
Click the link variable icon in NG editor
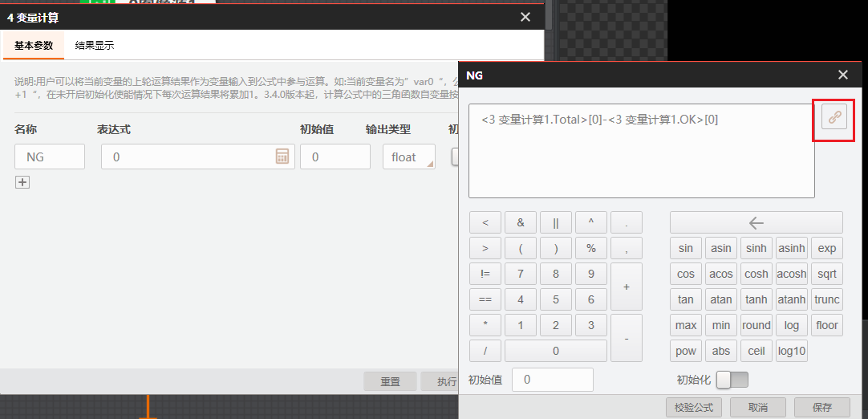tap(834, 117)
